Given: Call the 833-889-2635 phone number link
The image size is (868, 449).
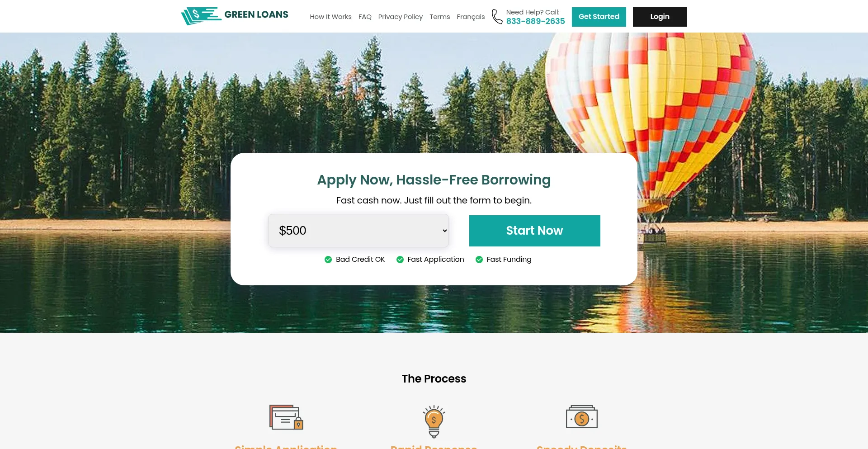Looking at the screenshot, I should coord(536,21).
